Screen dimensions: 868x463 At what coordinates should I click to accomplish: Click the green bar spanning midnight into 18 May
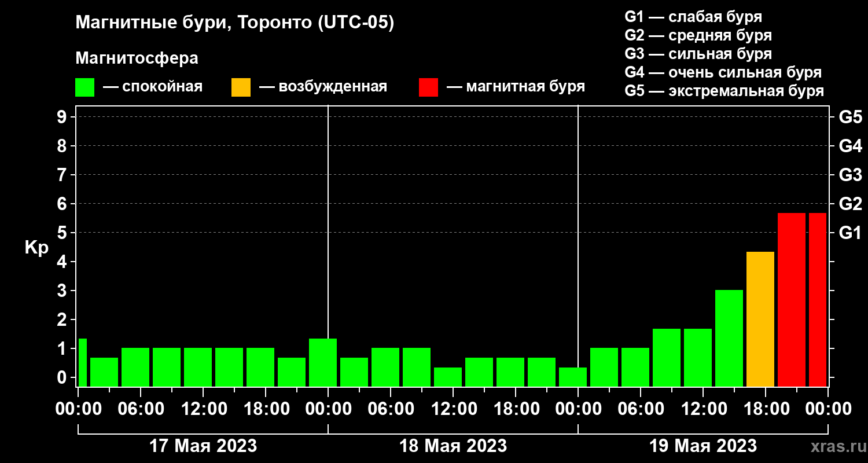pos(323,362)
